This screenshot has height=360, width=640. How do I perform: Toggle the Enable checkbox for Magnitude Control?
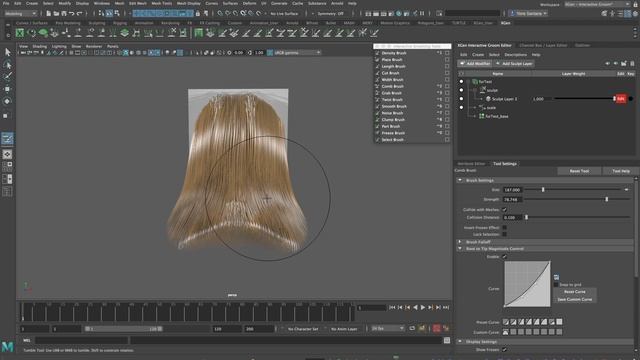point(504,256)
